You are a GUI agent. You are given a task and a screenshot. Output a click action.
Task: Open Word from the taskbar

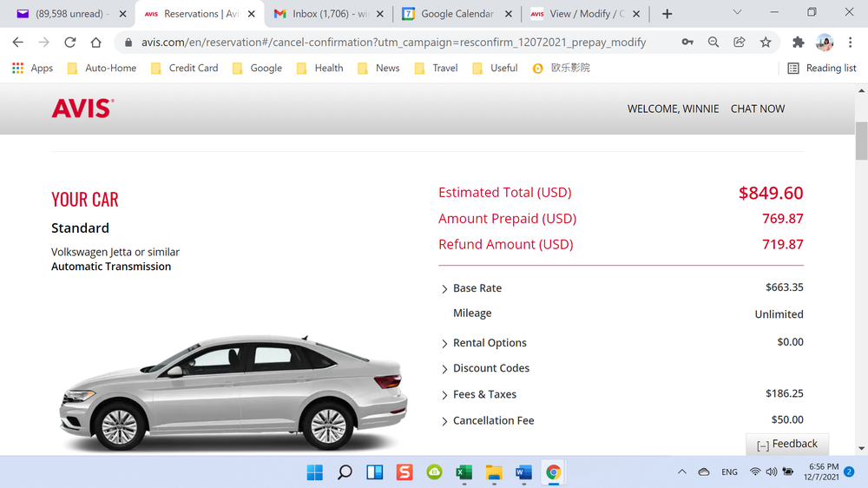pos(523,472)
